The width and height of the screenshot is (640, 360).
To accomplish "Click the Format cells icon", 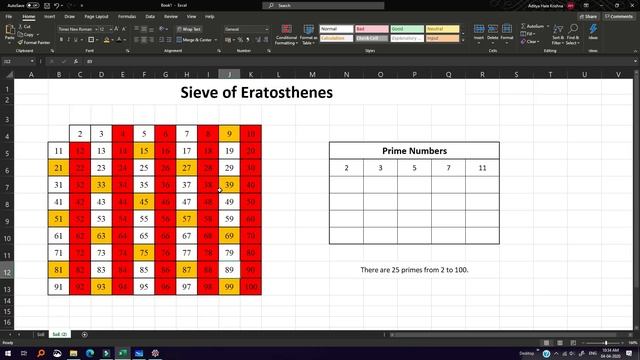I will point(507,29).
